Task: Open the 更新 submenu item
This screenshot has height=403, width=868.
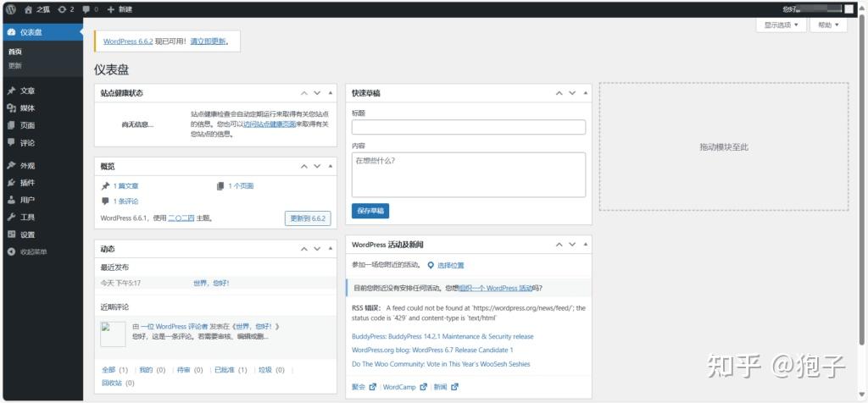Action: pos(15,65)
